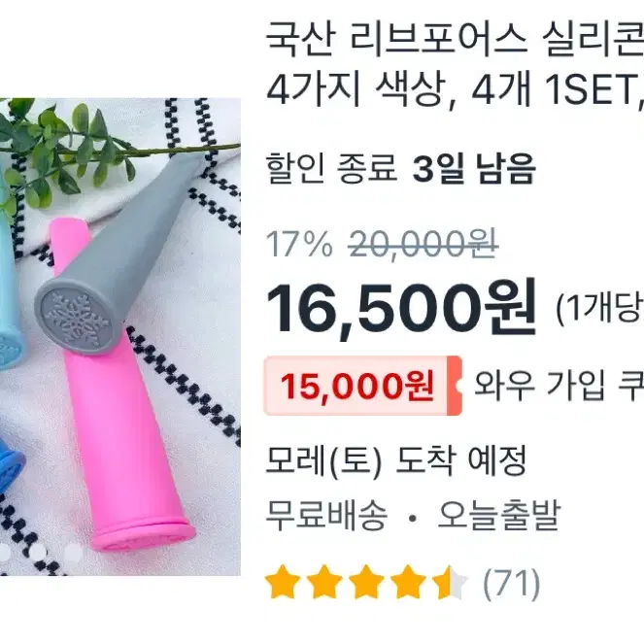
Task: Click the 무료배송 shipping label
Action: (327, 515)
